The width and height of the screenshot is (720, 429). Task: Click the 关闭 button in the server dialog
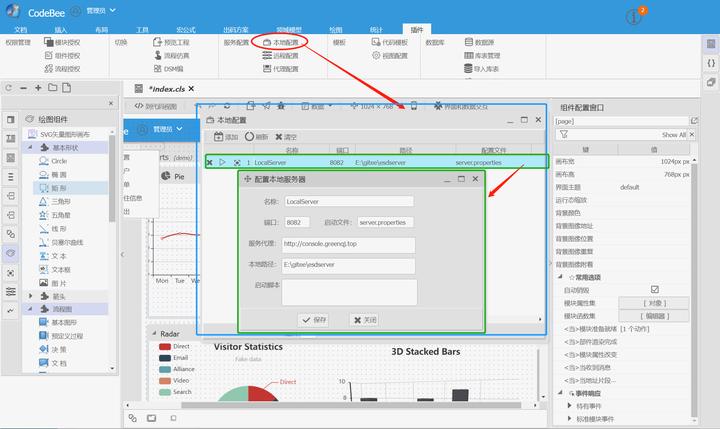tap(364, 320)
